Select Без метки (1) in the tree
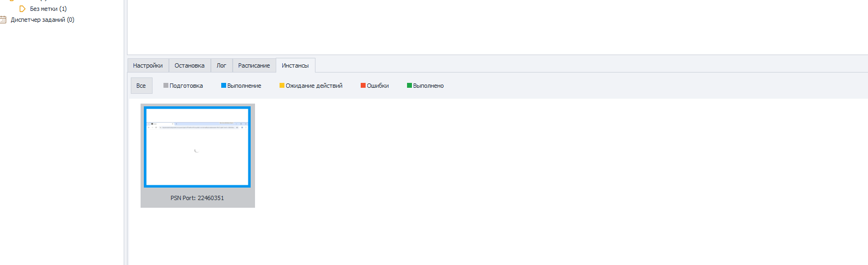The image size is (868, 265). point(48,9)
